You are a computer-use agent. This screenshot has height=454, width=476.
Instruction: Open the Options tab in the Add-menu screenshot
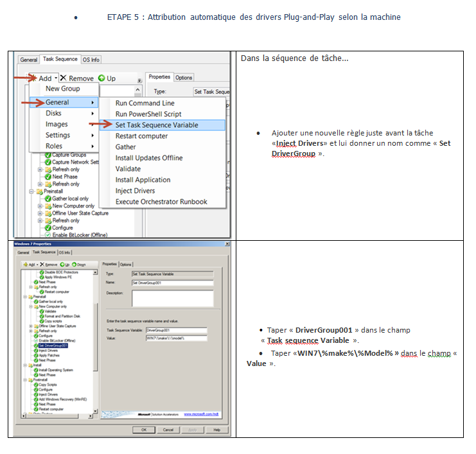(x=184, y=78)
